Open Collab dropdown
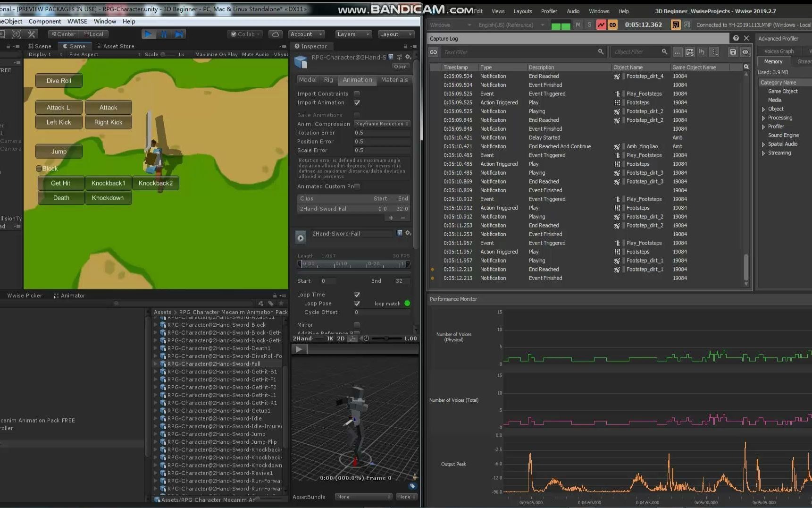 coord(245,34)
